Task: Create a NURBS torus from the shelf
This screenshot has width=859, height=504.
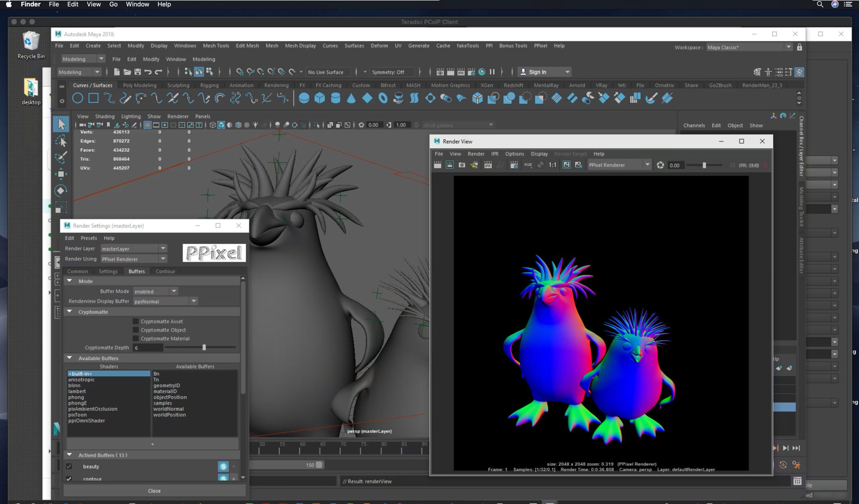Action: pos(383,98)
